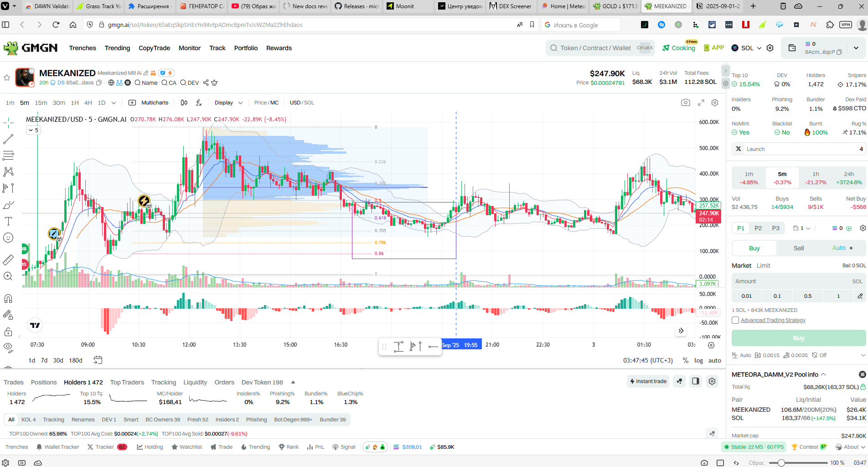Switch to Sell mode
Viewport: 868px width, 467px height.
coord(799,248)
